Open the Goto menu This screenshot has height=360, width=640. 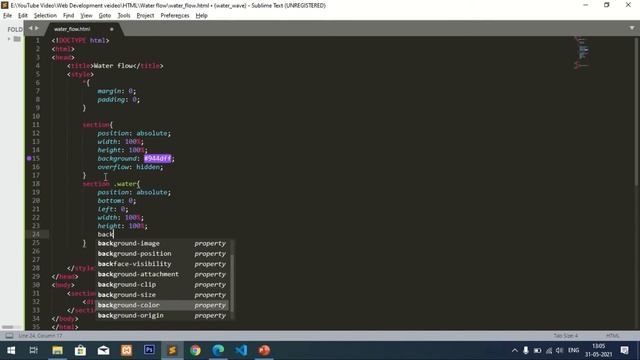pos(105,16)
